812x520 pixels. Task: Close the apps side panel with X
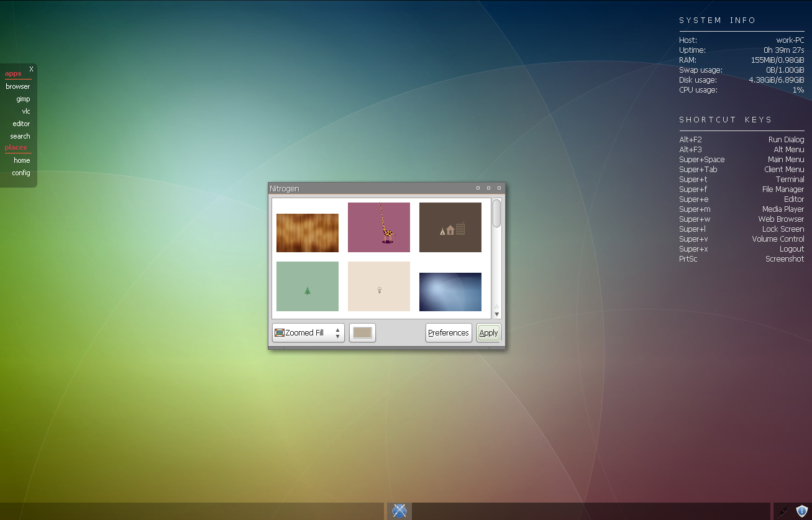[x=31, y=69]
